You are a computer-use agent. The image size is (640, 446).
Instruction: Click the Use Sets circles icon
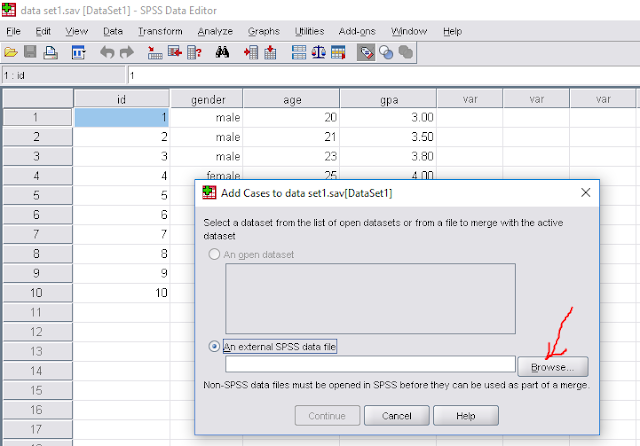point(386,53)
